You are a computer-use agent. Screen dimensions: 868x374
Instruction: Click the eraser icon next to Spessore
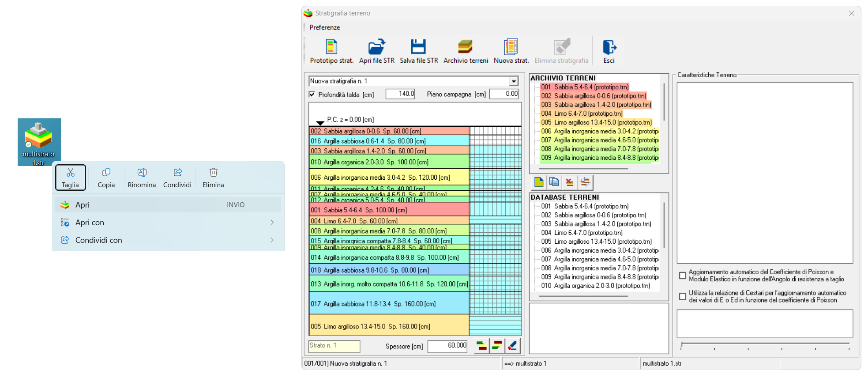click(x=512, y=346)
